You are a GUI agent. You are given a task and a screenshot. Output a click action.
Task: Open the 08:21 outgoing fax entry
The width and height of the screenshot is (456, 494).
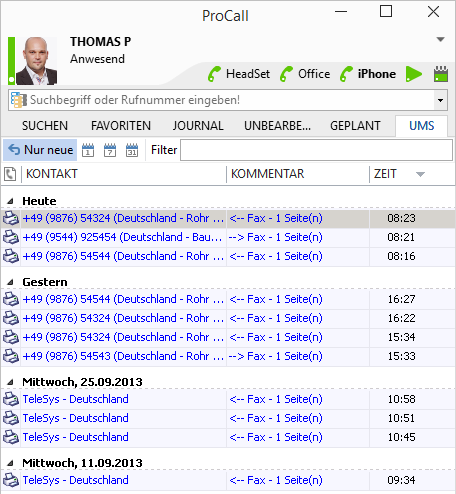(x=228, y=237)
